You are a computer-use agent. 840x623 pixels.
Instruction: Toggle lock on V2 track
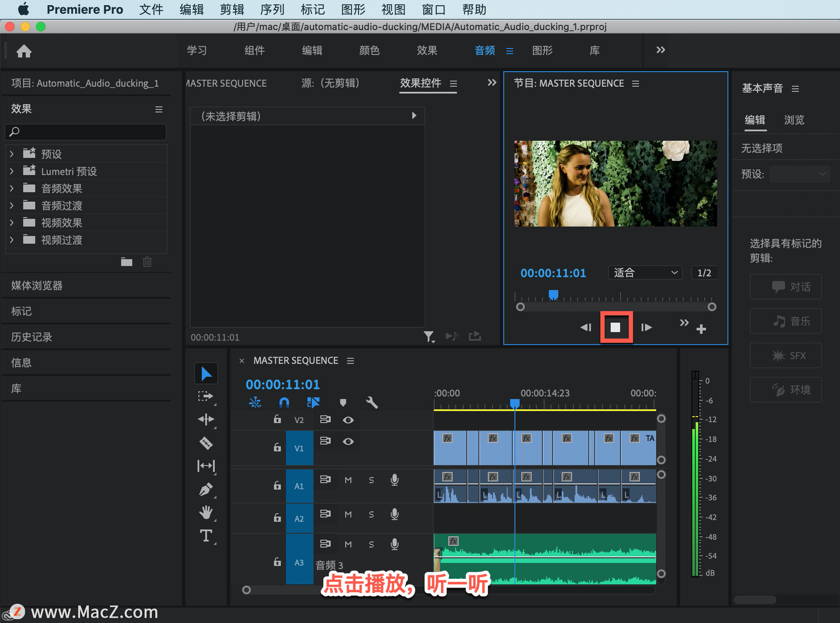(277, 419)
